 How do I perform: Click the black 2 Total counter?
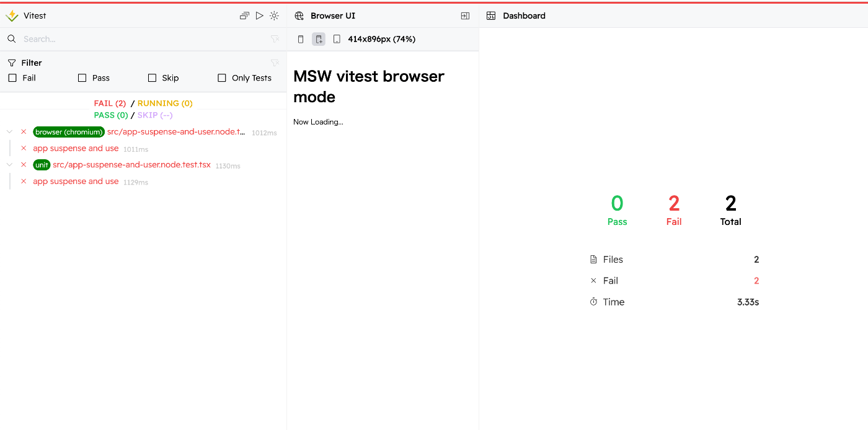pos(730,210)
